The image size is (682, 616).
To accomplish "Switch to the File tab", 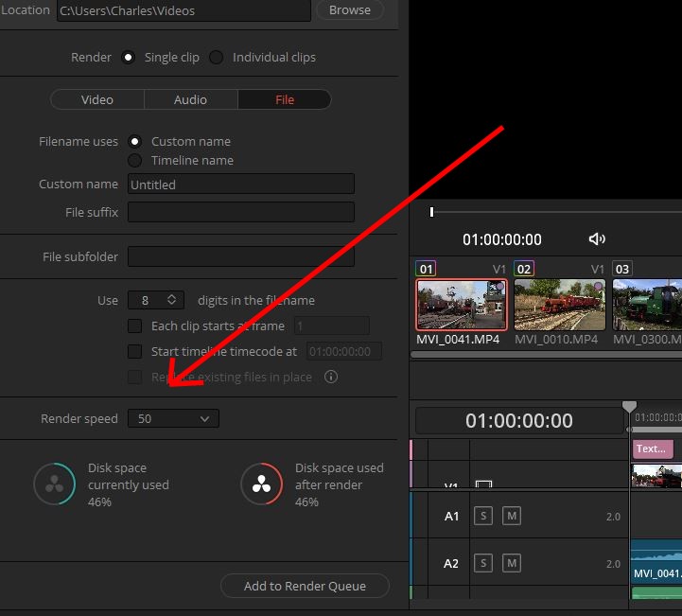I will [285, 99].
